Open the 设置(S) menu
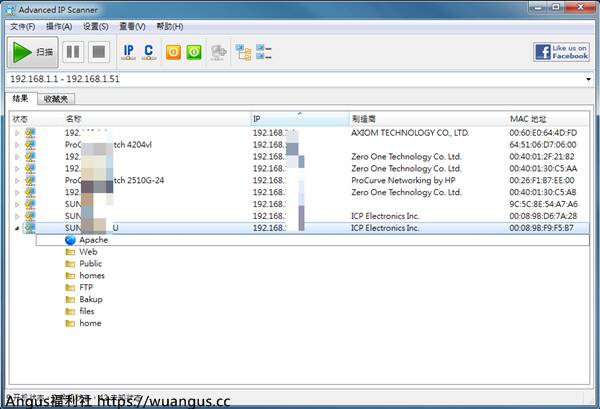The height and width of the screenshot is (409, 600). (x=96, y=26)
